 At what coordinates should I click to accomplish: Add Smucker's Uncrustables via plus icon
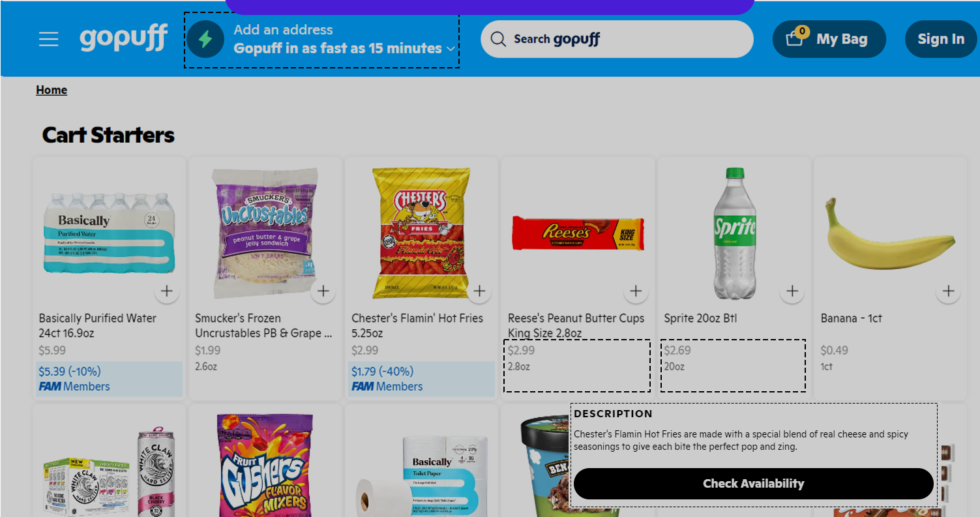(323, 291)
